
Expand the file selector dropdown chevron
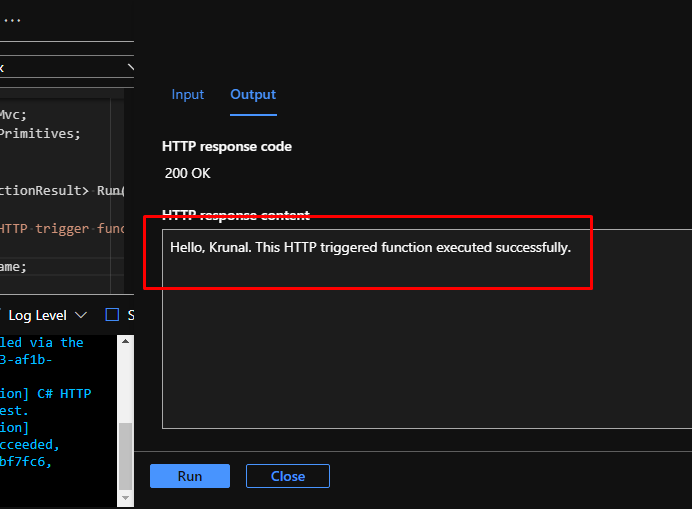tap(130, 67)
